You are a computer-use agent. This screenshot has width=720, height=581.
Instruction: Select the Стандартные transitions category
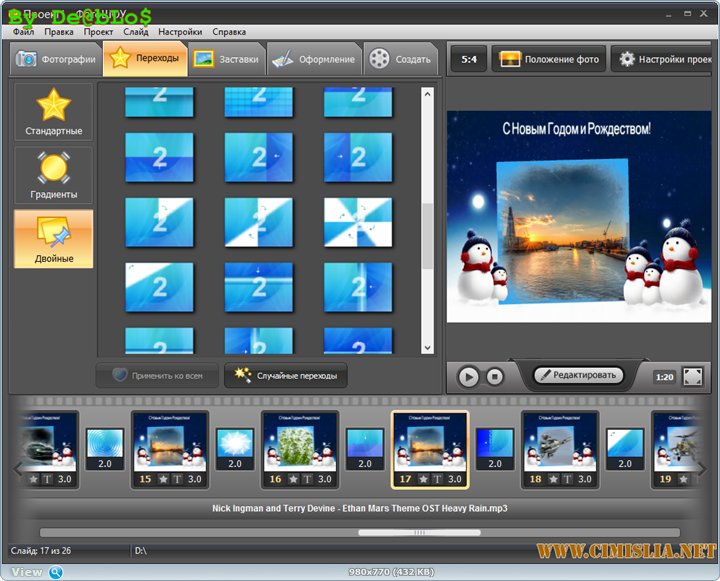53,112
